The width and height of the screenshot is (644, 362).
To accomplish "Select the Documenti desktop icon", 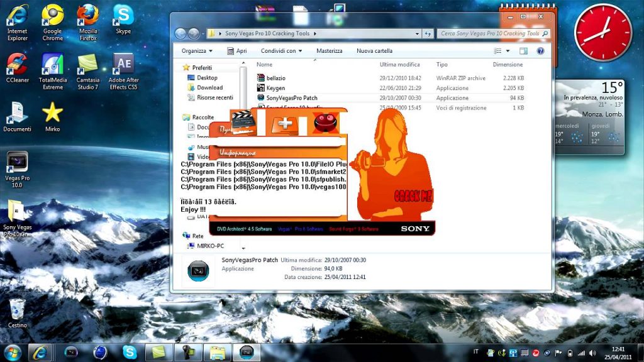I will pos(17,117).
